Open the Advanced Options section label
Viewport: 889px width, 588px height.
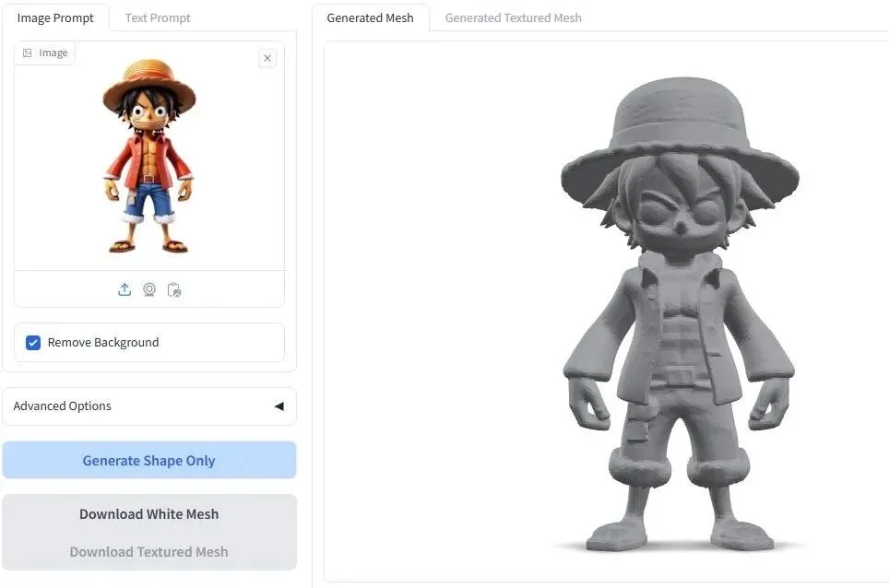click(x=63, y=406)
